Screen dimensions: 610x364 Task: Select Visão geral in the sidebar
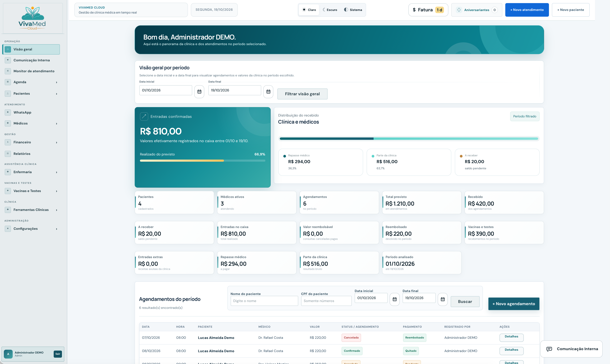pos(31,49)
